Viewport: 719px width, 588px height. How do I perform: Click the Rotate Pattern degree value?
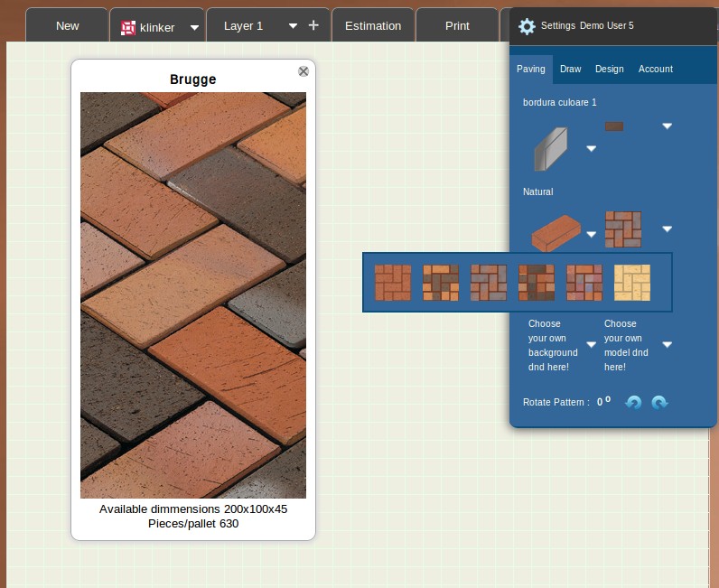[x=603, y=401]
